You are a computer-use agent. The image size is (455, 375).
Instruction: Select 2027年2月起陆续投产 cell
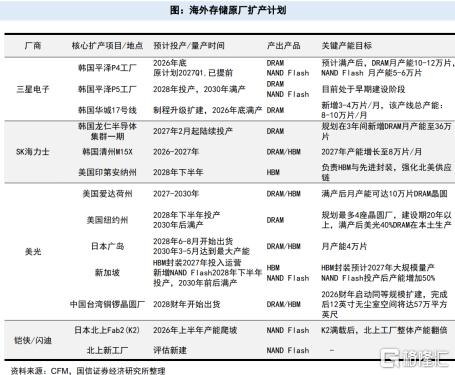coord(193,131)
